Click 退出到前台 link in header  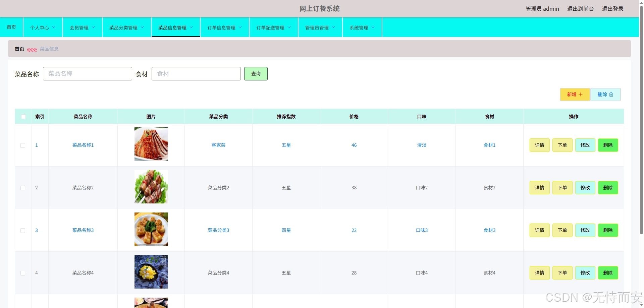[x=581, y=9]
